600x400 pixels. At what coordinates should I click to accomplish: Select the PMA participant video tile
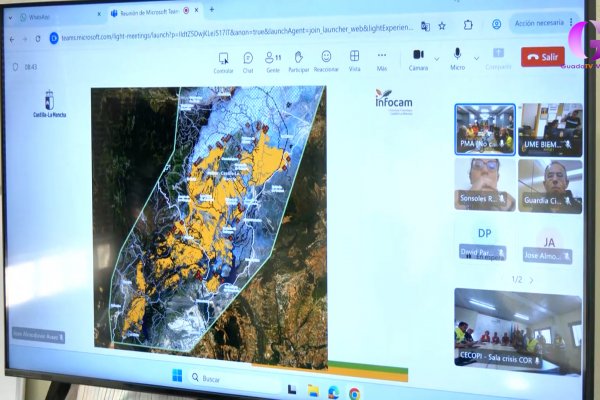(x=485, y=129)
